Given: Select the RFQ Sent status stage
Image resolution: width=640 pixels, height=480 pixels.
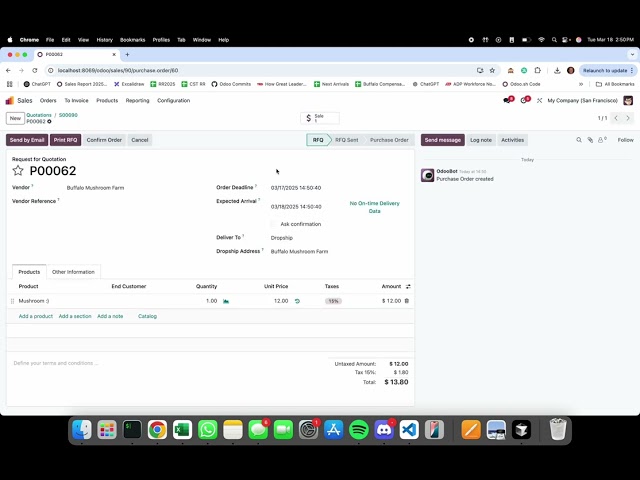Looking at the screenshot, I should click(x=347, y=140).
